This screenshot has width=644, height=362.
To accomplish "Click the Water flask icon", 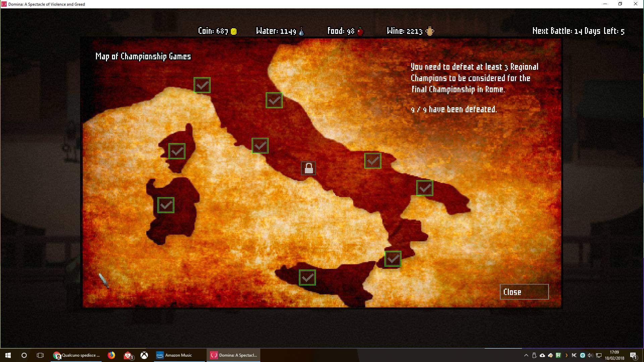I will point(302,31).
